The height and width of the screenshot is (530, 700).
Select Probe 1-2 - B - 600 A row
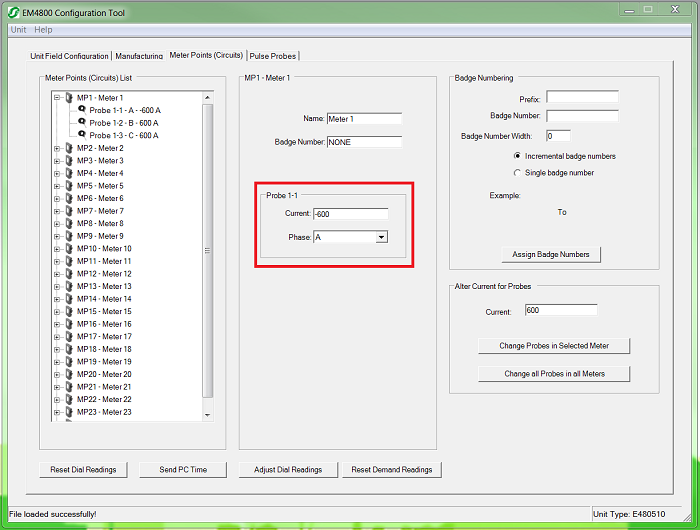click(124, 123)
